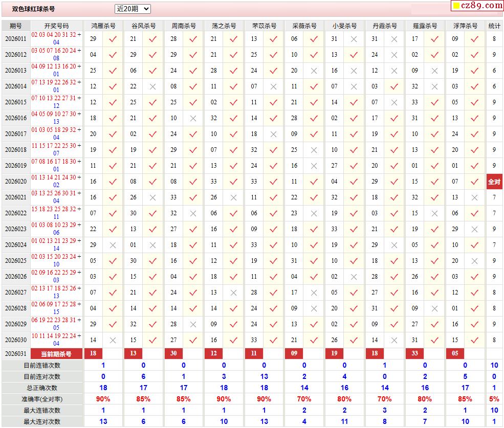504x428 pixels.
Task: Click the red 33 badge under 蕹露杀号
Action: 414,354
